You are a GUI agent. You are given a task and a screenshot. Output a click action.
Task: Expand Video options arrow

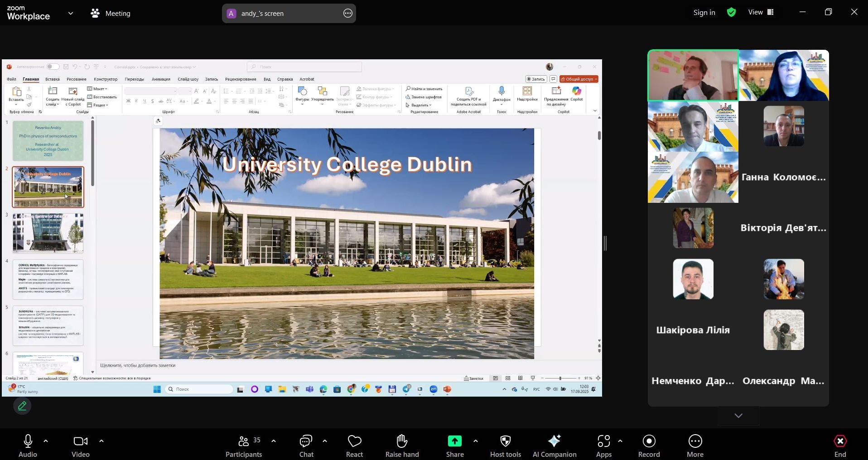pos(101,441)
